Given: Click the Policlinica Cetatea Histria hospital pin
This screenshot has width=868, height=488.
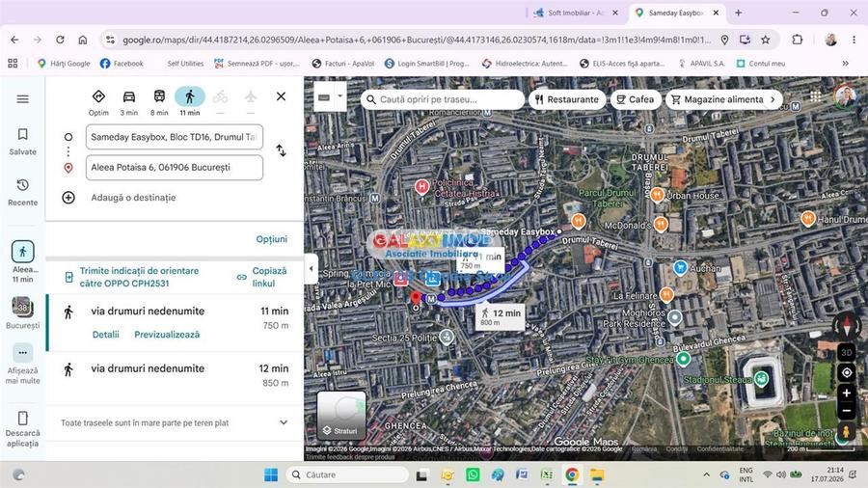Looking at the screenshot, I should 421,187.
